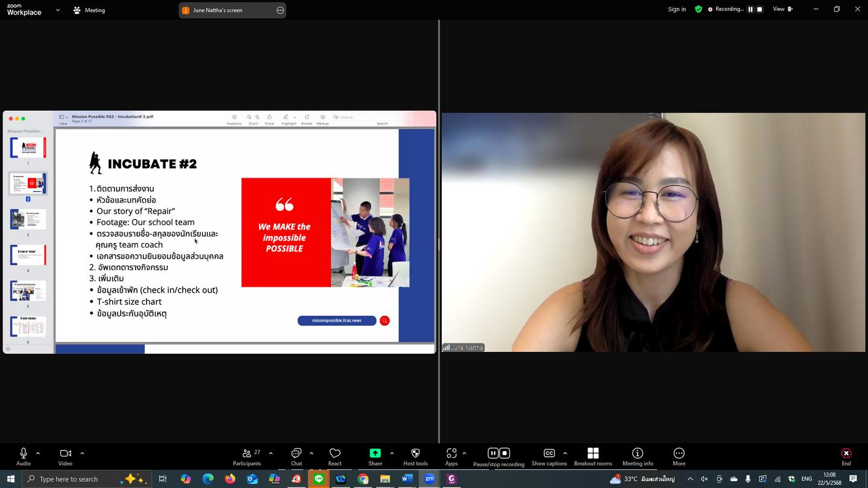Open the Apps panel
This screenshot has height=488, width=868.
coord(451,457)
